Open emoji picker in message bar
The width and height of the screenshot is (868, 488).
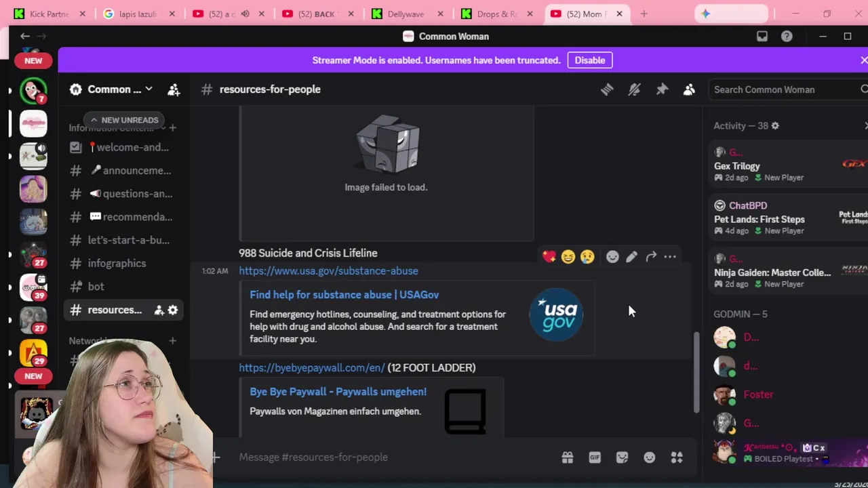650,457
